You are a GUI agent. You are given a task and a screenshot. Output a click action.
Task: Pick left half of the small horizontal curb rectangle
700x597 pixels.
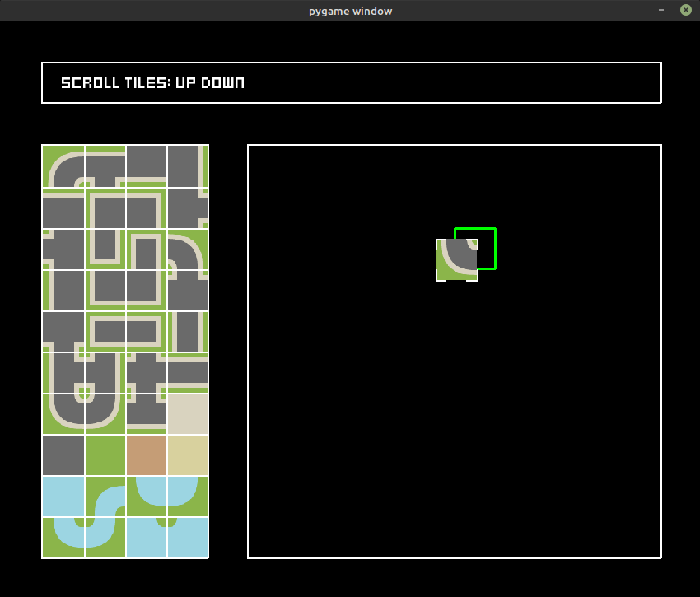pyautogui.click(x=105, y=331)
